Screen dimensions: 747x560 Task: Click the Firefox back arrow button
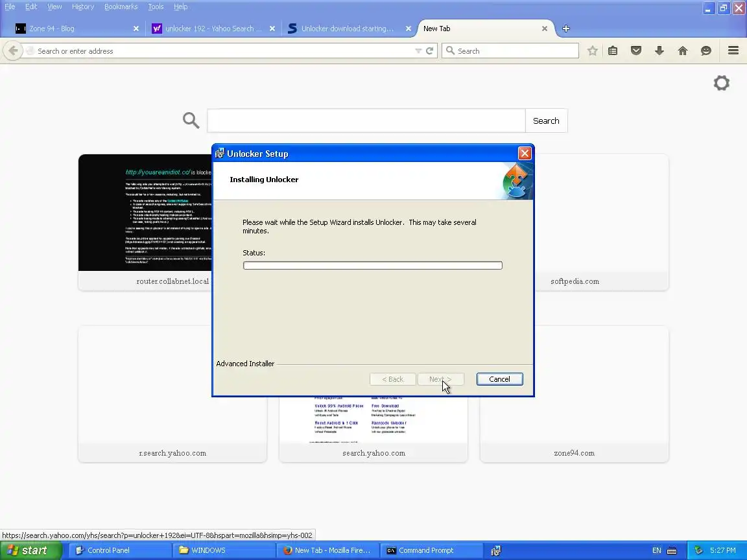click(13, 51)
